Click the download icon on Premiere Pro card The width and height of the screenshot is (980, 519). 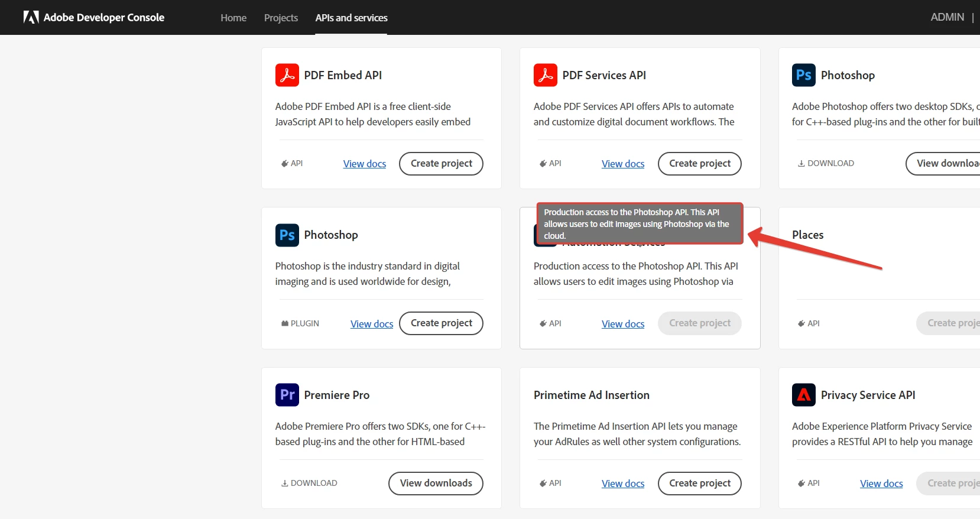(285, 483)
